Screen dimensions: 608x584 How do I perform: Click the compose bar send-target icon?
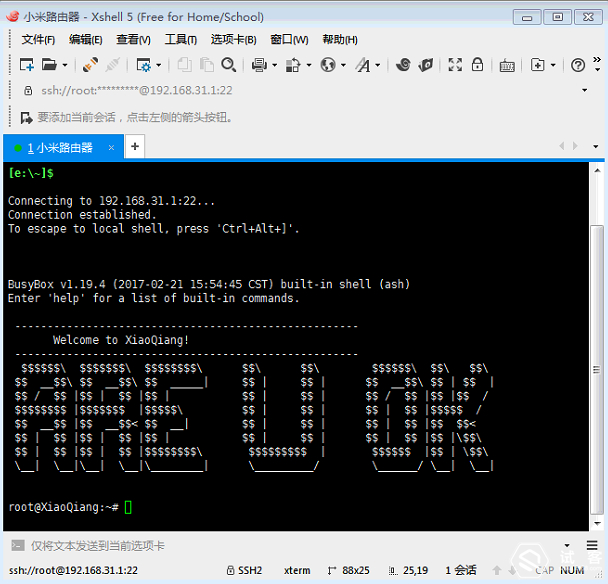pos(18,545)
